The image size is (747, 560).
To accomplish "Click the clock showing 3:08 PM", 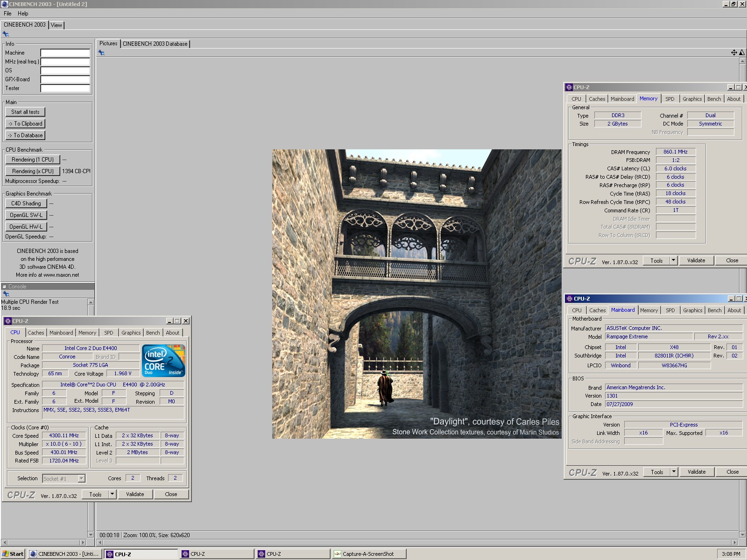I will [x=731, y=554].
